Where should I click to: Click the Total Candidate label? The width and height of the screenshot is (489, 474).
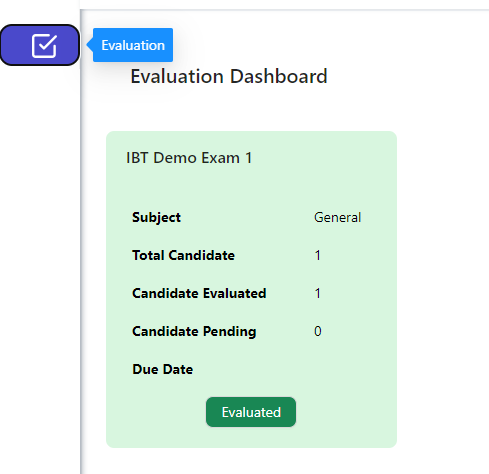pos(183,255)
